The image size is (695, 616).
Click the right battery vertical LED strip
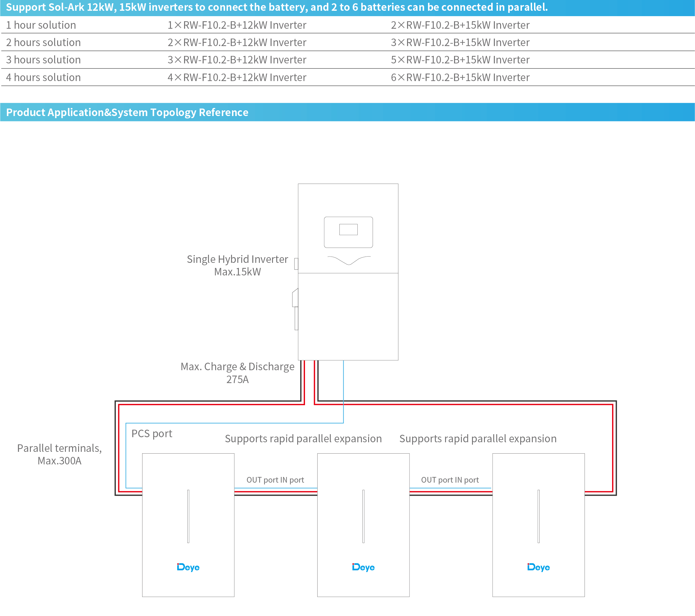538,516
